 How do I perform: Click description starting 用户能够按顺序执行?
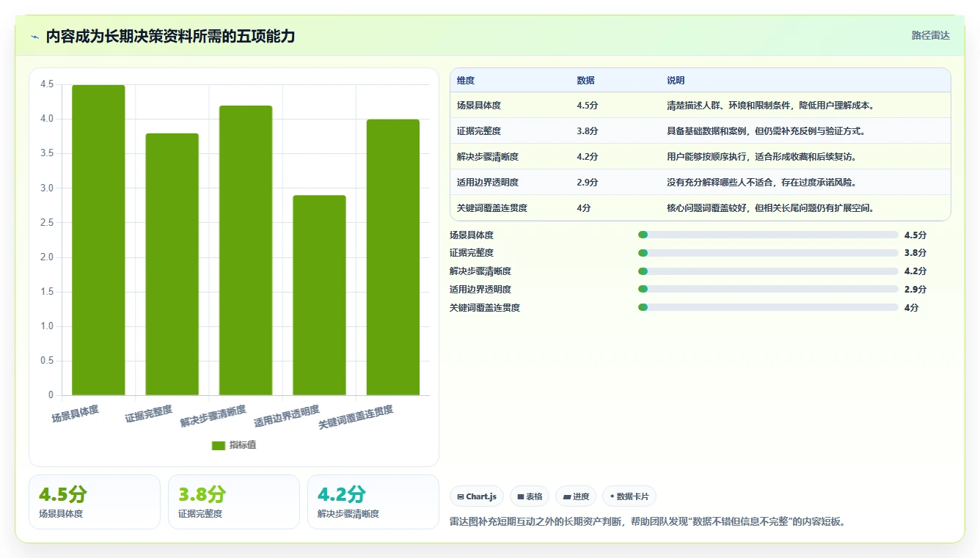pyautogui.click(x=761, y=157)
